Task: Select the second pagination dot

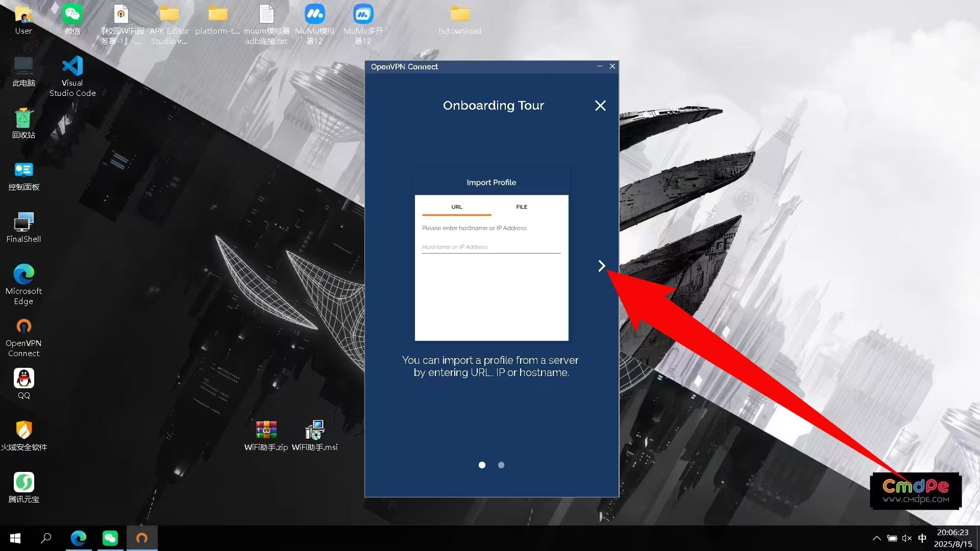Action: 501,465
